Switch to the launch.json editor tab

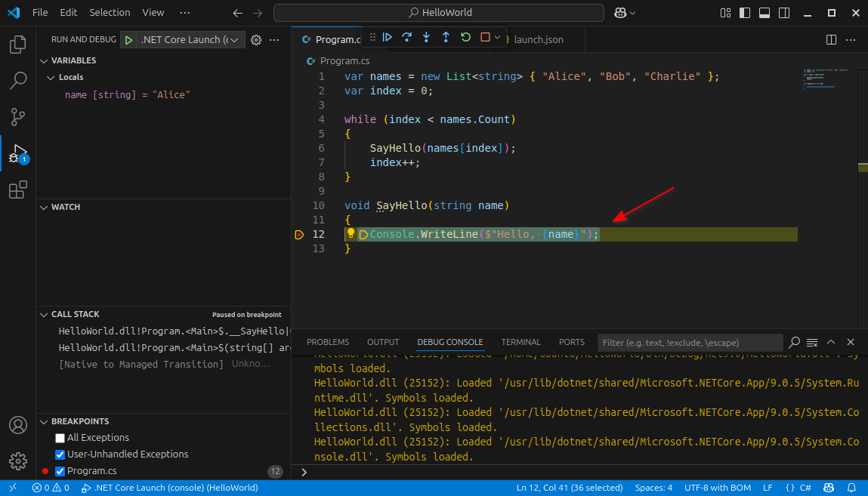pyautogui.click(x=539, y=40)
